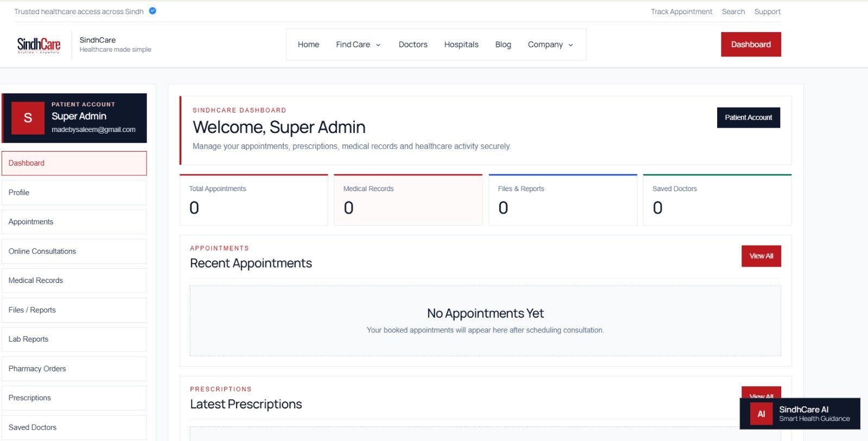The height and width of the screenshot is (441, 868).
Task: Open Saved Doctors in the sidebar
Action: click(x=74, y=427)
